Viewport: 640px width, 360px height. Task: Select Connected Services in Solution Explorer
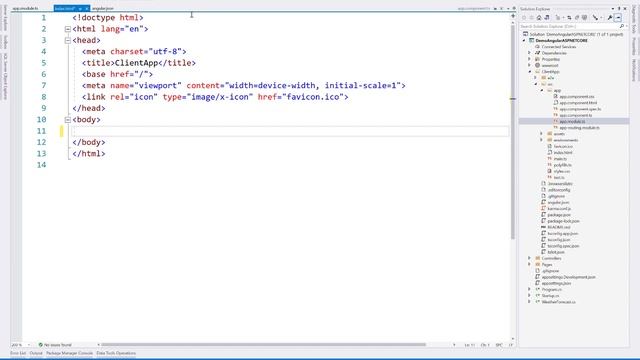coord(558,47)
